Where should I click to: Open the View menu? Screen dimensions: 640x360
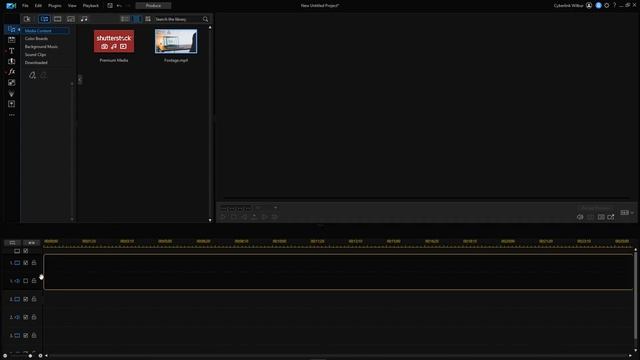click(x=72, y=6)
